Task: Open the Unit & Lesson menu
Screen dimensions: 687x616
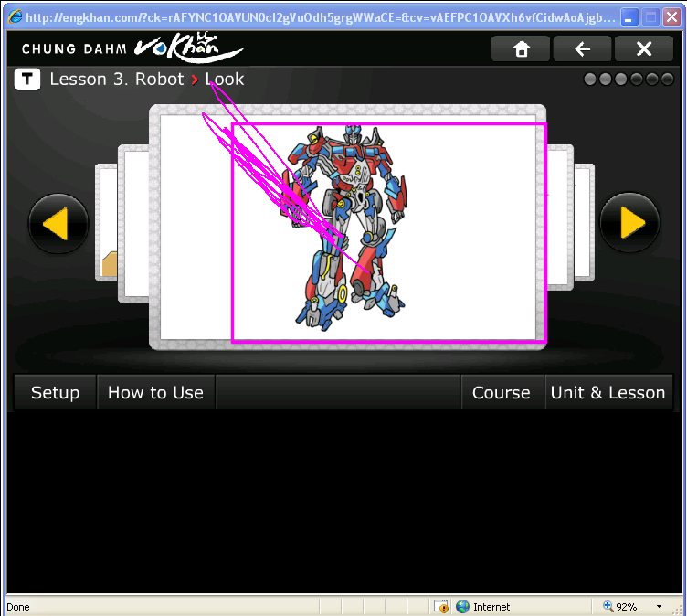Action: tap(608, 392)
